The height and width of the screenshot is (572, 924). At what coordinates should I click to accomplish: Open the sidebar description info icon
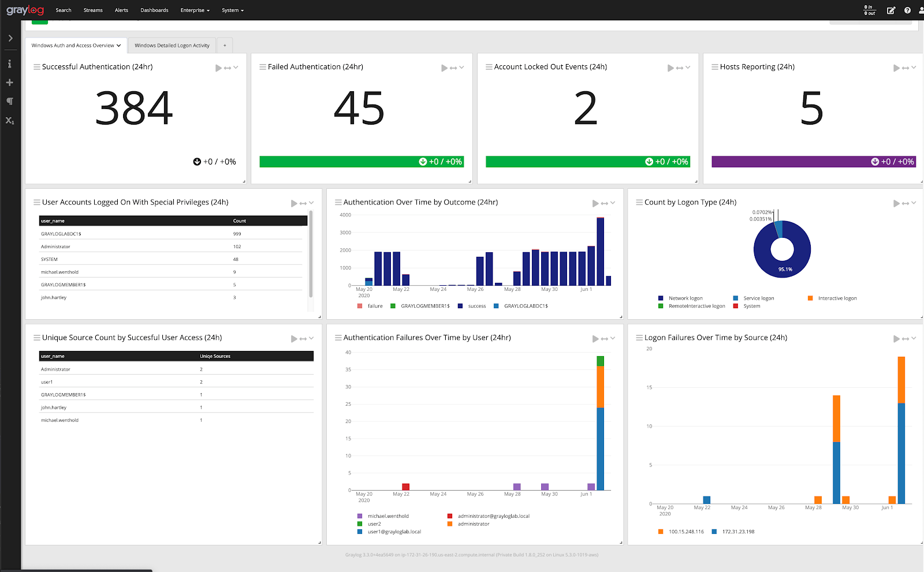coord(10,64)
